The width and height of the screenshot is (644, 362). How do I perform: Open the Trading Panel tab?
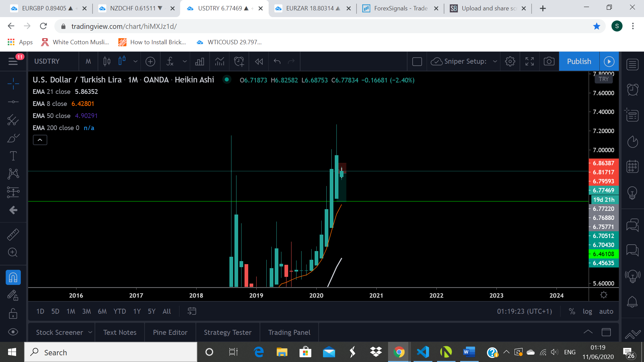(289, 333)
